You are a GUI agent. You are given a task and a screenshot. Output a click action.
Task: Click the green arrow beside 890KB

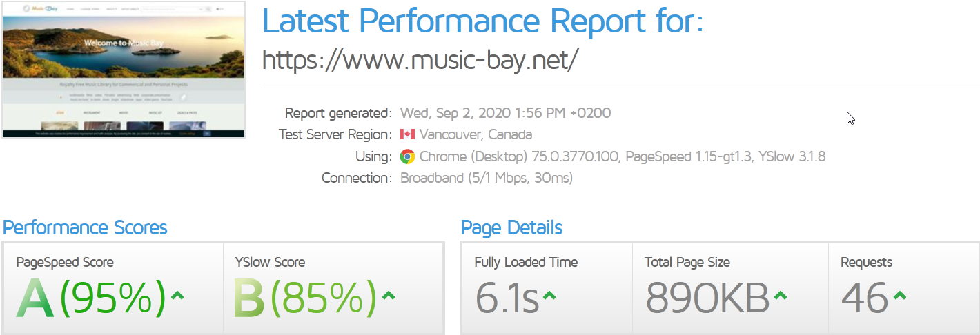781,296
